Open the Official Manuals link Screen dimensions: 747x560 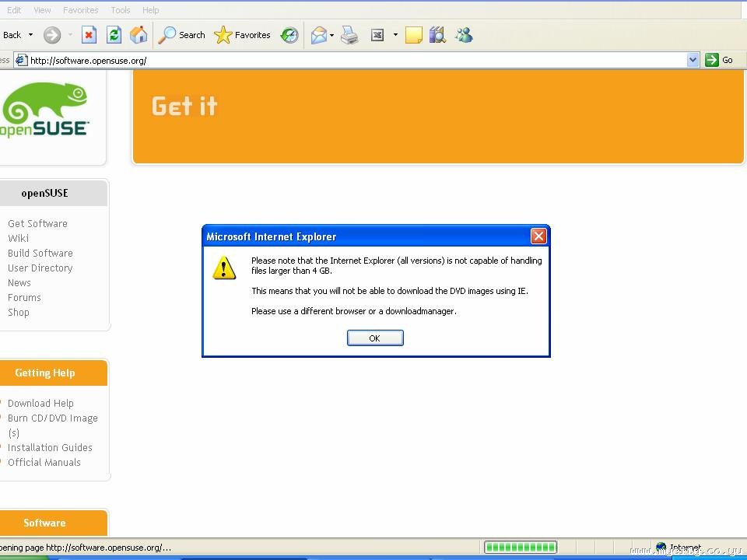[x=44, y=462]
